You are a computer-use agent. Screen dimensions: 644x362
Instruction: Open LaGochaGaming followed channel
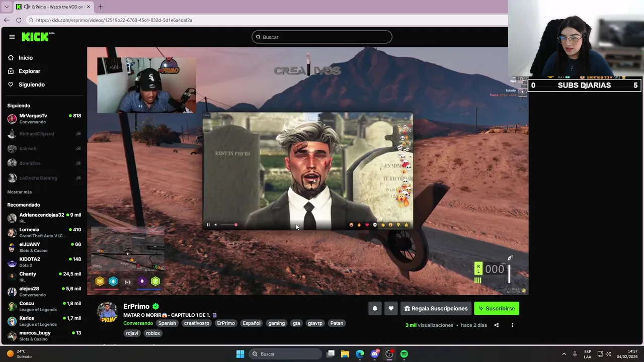click(x=44, y=178)
